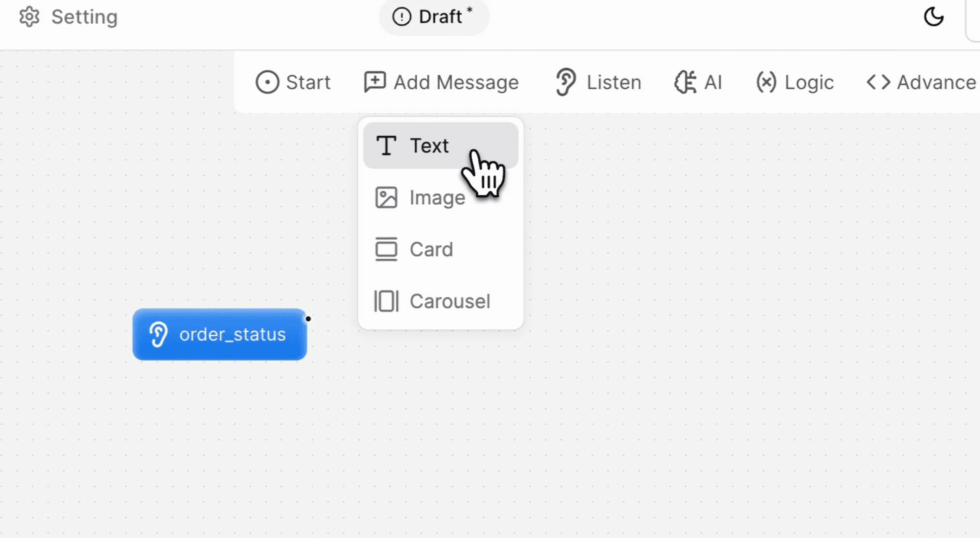This screenshot has height=538, width=980.
Task: Click the Carousel icon in the menu
Action: [x=386, y=301]
